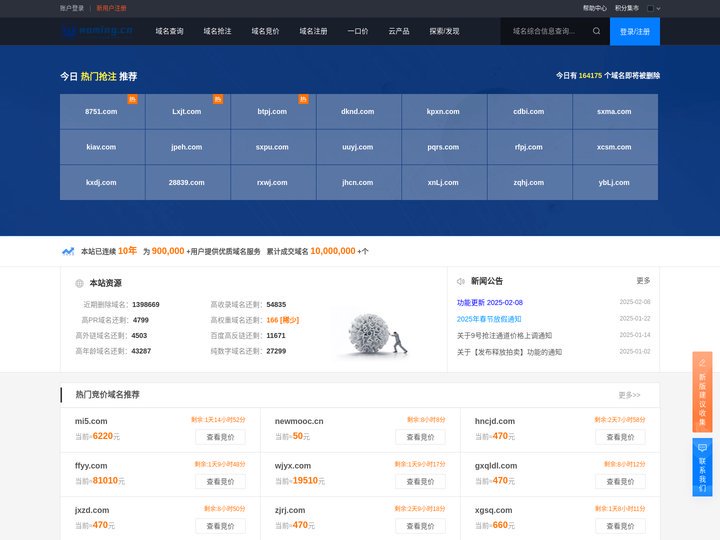This screenshot has height=540, width=720.
Task: Click 查看竞价 for zjrj.com
Action: 420,526
